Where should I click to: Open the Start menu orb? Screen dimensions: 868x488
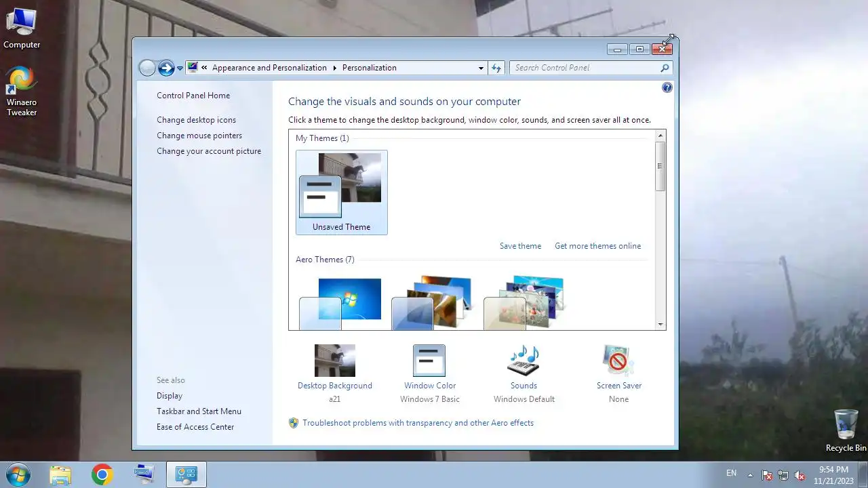[17, 474]
